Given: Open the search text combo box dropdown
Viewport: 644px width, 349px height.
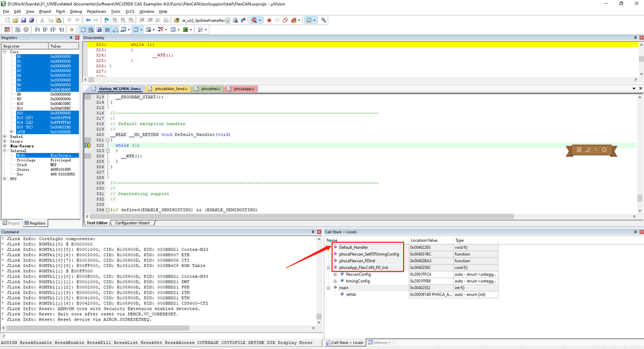Looking at the screenshot, I should (228, 20).
